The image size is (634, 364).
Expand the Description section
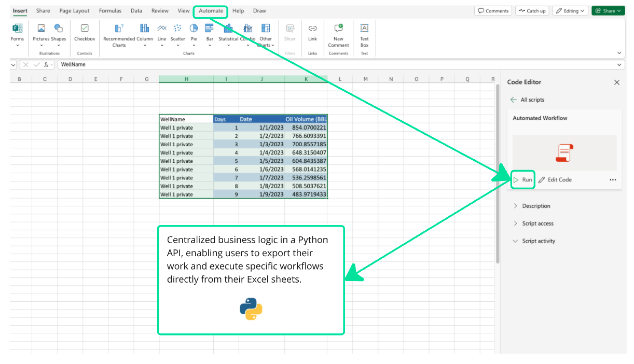click(536, 206)
